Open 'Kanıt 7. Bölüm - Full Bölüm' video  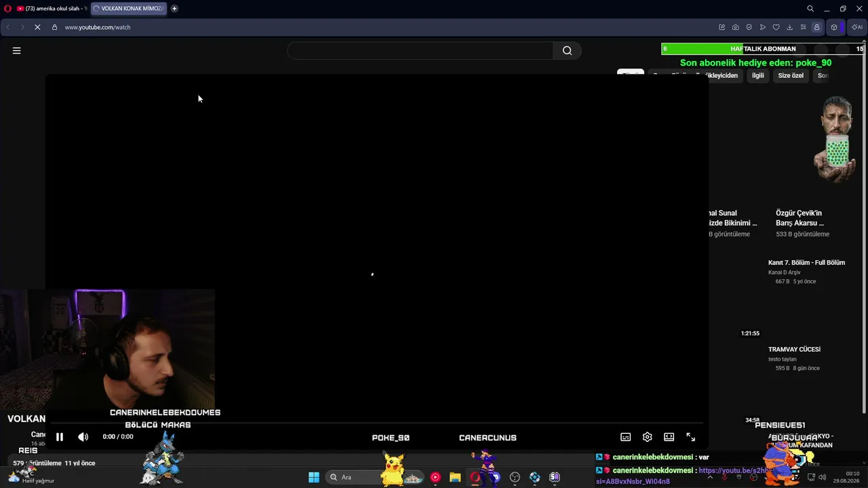click(x=806, y=262)
